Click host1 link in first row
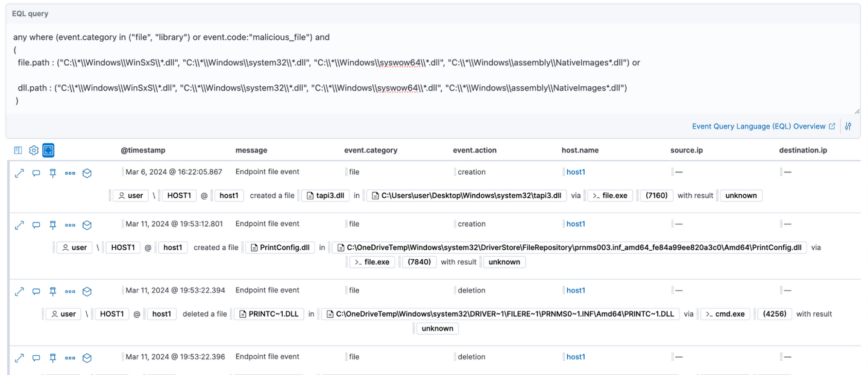This screenshot has width=868, height=375. tap(576, 172)
